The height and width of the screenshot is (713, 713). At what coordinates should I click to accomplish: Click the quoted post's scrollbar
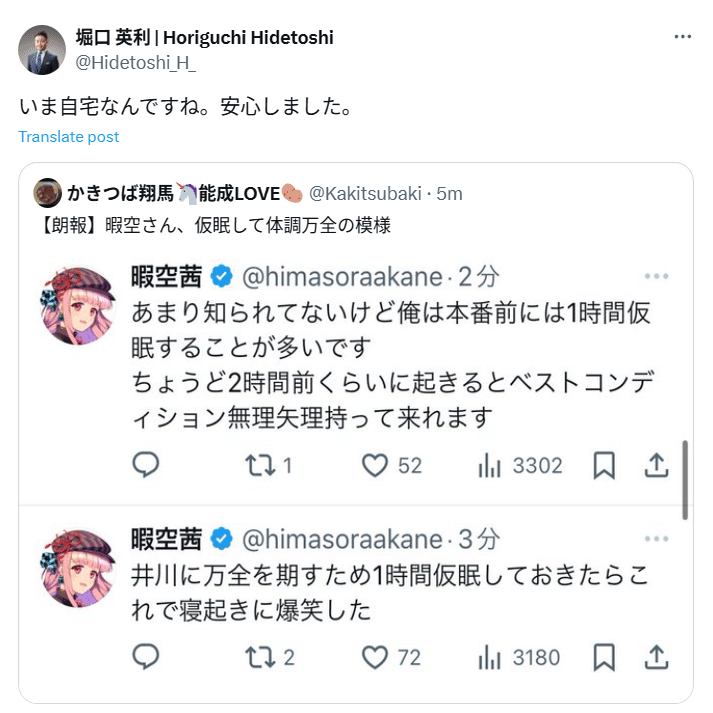(x=685, y=480)
